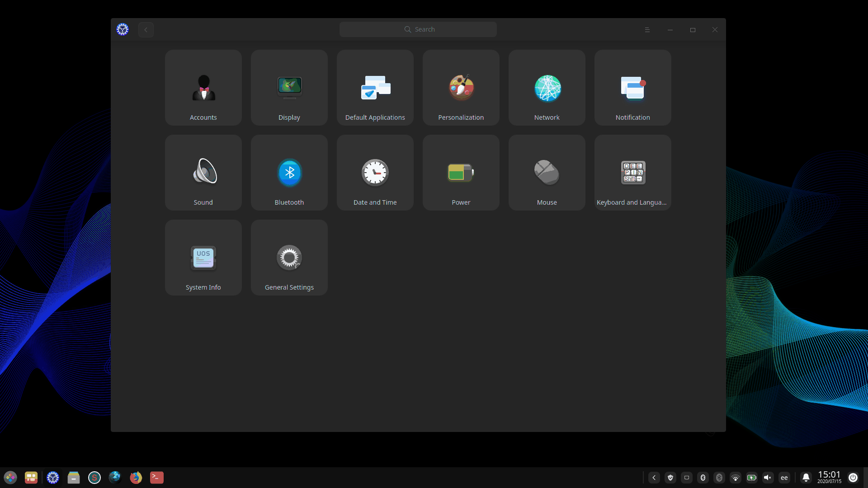The height and width of the screenshot is (488, 868).
Task: Open the hamburger main menu
Action: tap(647, 30)
